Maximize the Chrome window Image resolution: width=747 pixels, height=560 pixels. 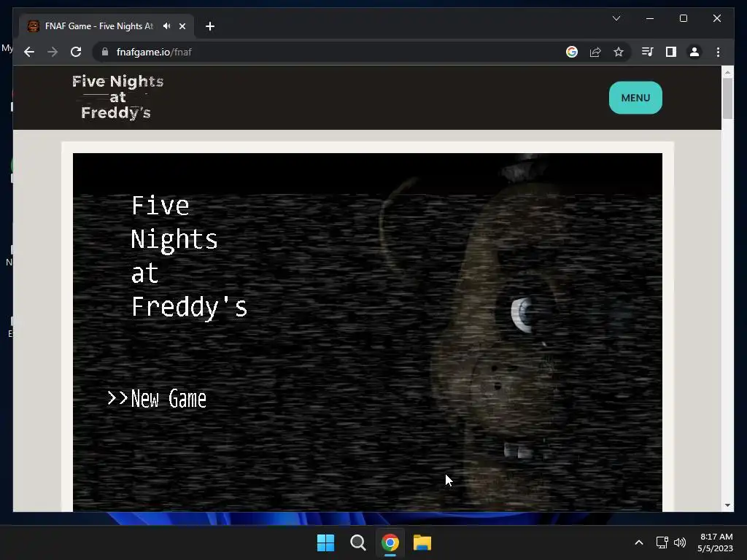(x=683, y=18)
